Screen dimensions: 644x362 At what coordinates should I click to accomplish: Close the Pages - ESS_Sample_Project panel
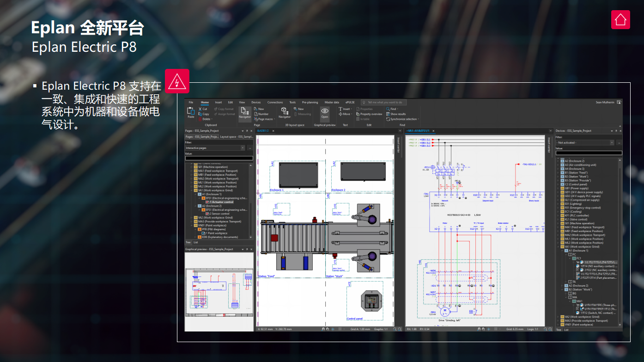pyautogui.click(x=251, y=131)
